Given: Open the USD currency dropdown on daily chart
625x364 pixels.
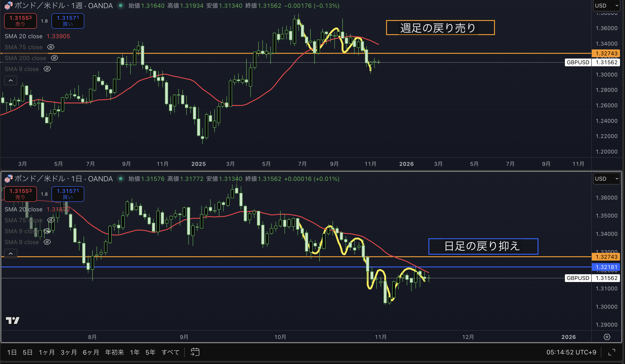Looking at the screenshot, I should point(606,179).
